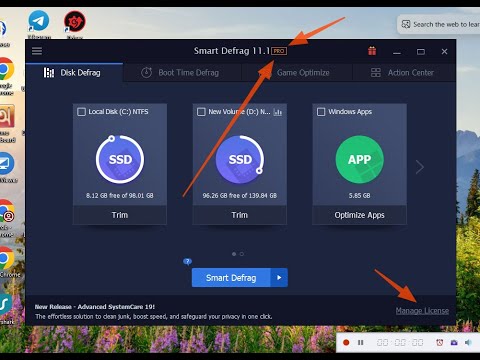The image size is (480, 360).
Task: Open the Google Chrome desktop shortcut near top
Action: tap(6, 76)
